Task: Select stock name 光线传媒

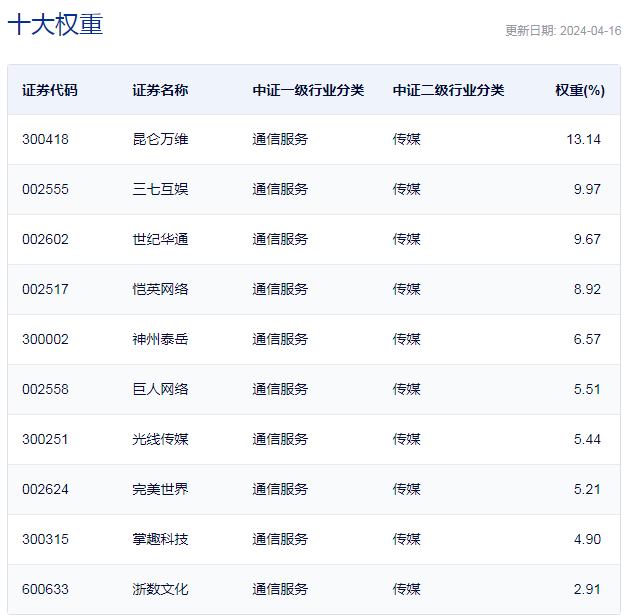Action: [160, 439]
